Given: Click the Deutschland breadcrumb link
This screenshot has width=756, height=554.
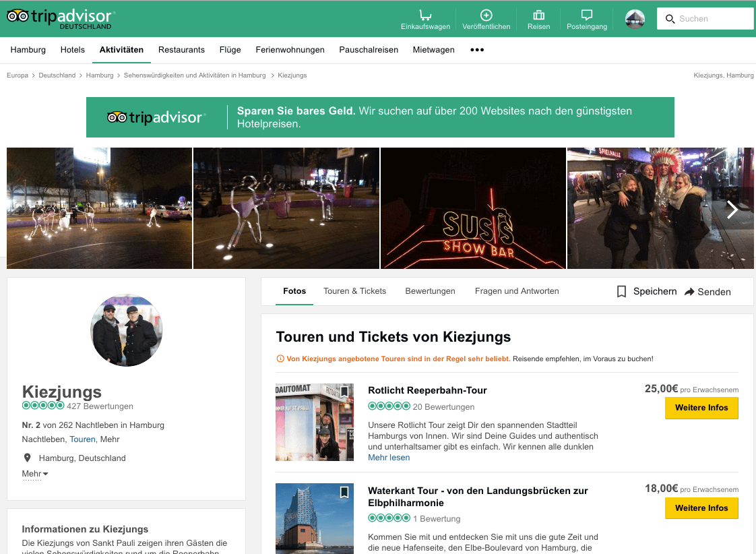Looking at the screenshot, I should point(57,75).
